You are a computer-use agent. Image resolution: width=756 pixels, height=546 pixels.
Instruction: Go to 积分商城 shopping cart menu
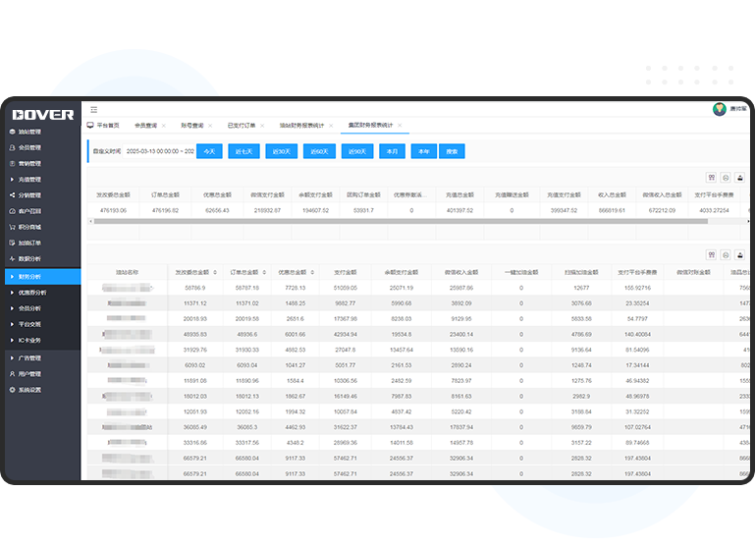[30, 228]
